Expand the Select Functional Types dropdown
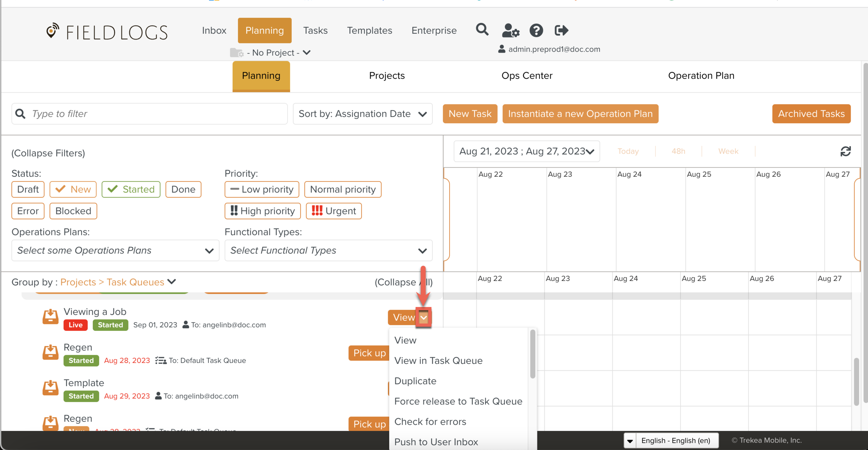868x450 pixels. 328,250
